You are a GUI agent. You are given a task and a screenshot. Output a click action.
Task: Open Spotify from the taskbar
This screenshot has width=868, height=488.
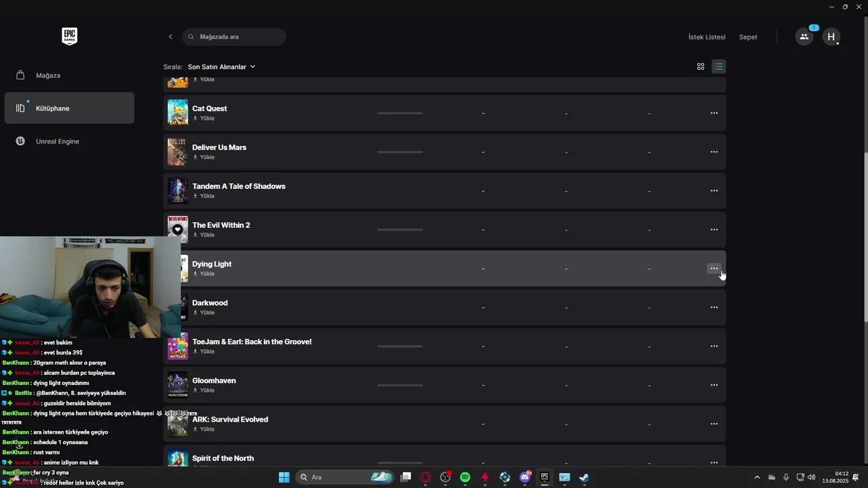pyautogui.click(x=465, y=477)
